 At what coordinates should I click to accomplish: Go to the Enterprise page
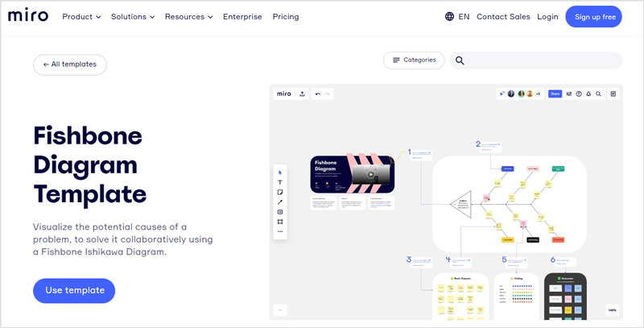pyautogui.click(x=242, y=17)
